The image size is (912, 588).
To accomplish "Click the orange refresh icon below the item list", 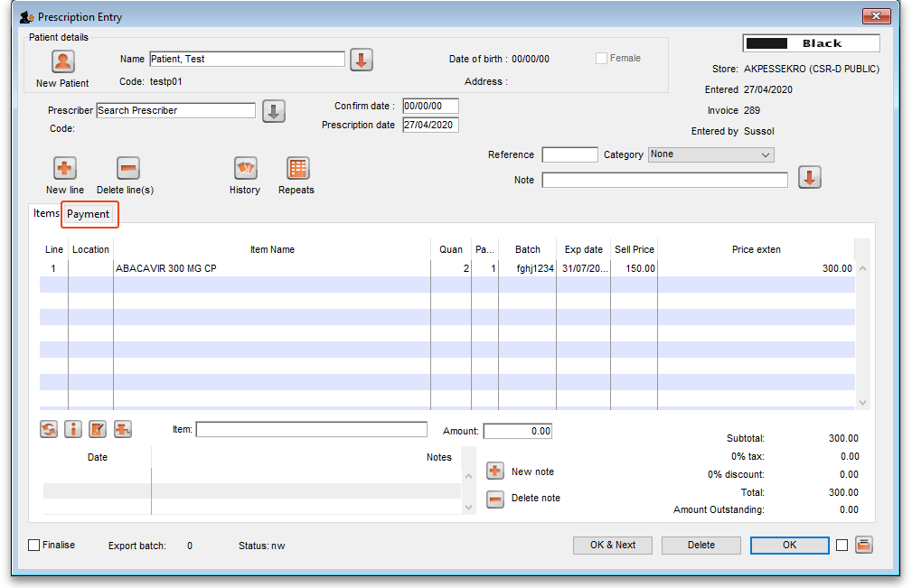I will (50, 430).
